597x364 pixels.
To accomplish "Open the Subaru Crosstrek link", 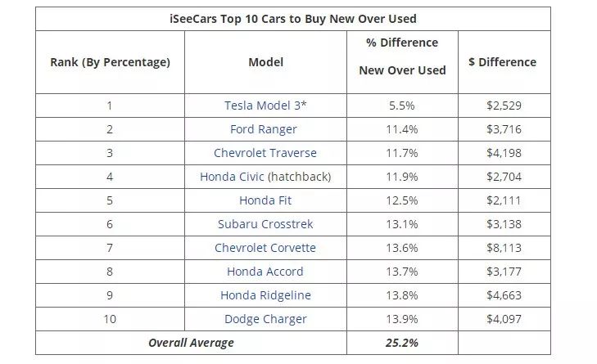I will [x=265, y=224].
